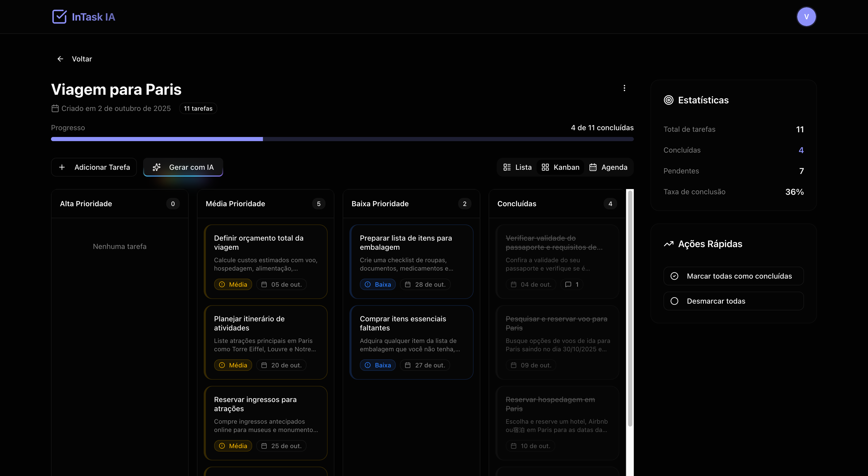Click the circle icon on Desmarcar todas
The height and width of the screenshot is (476, 868).
[x=674, y=301]
